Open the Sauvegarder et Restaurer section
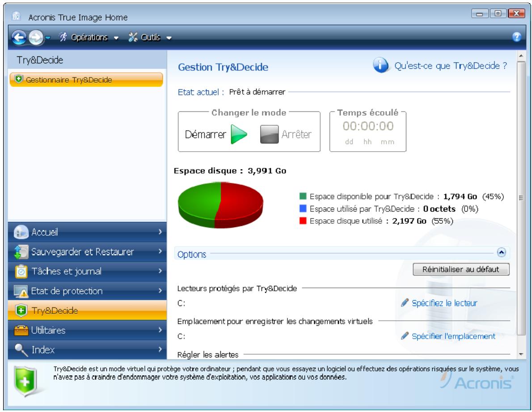 point(87,252)
